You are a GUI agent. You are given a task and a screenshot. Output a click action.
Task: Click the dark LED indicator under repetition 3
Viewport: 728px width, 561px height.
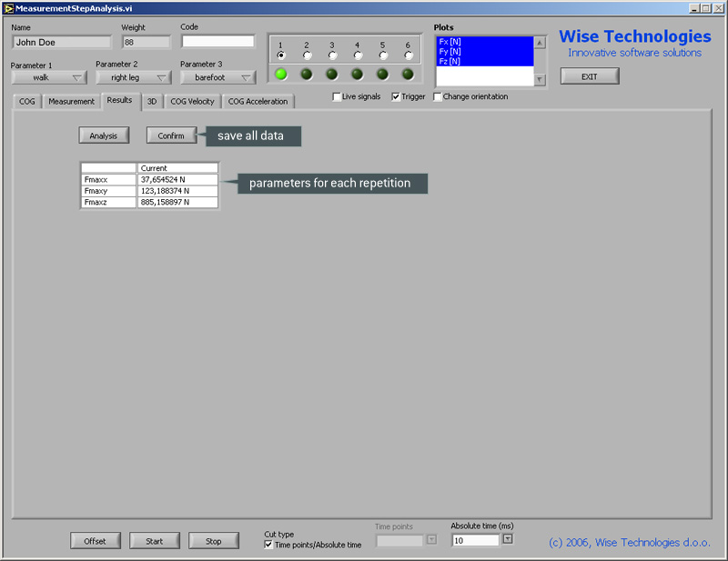pos(332,74)
